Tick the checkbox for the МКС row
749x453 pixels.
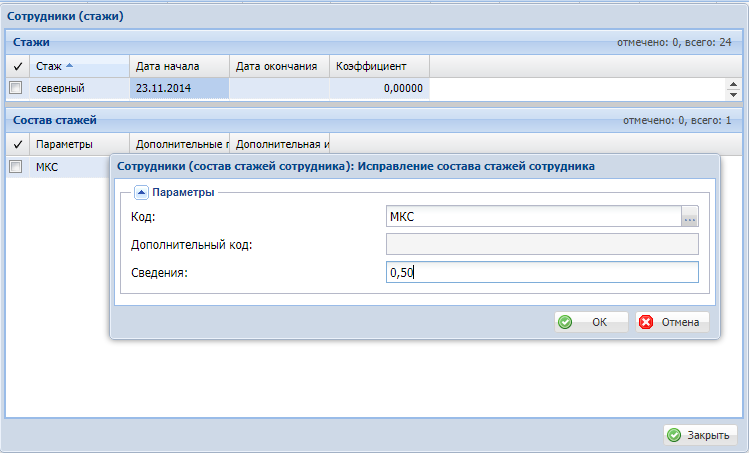pos(16,167)
